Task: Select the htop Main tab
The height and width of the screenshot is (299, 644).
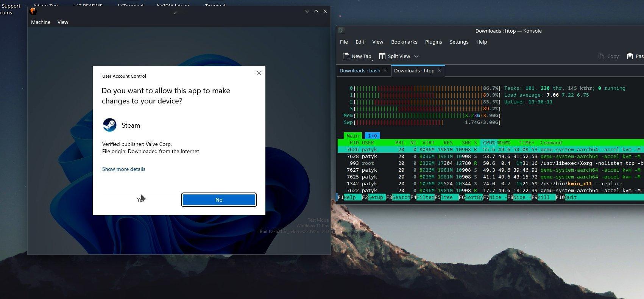Action: [x=352, y=136]
